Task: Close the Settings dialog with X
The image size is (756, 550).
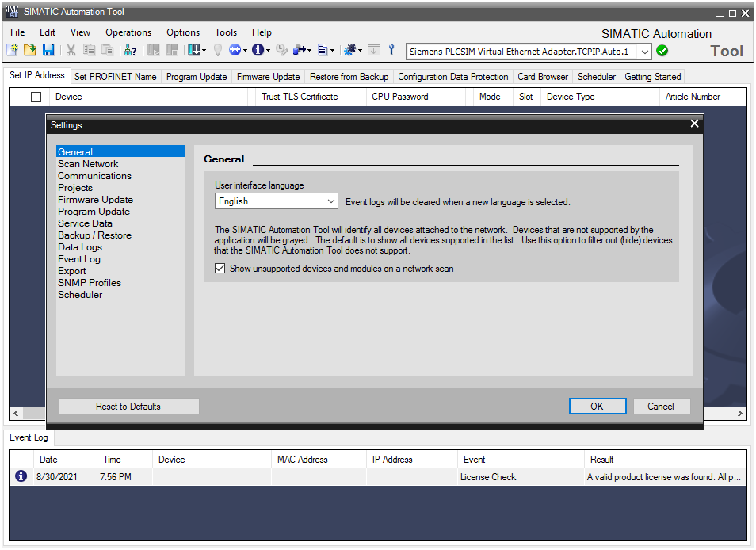Action: pyautogui.click(x=694, y=124)
